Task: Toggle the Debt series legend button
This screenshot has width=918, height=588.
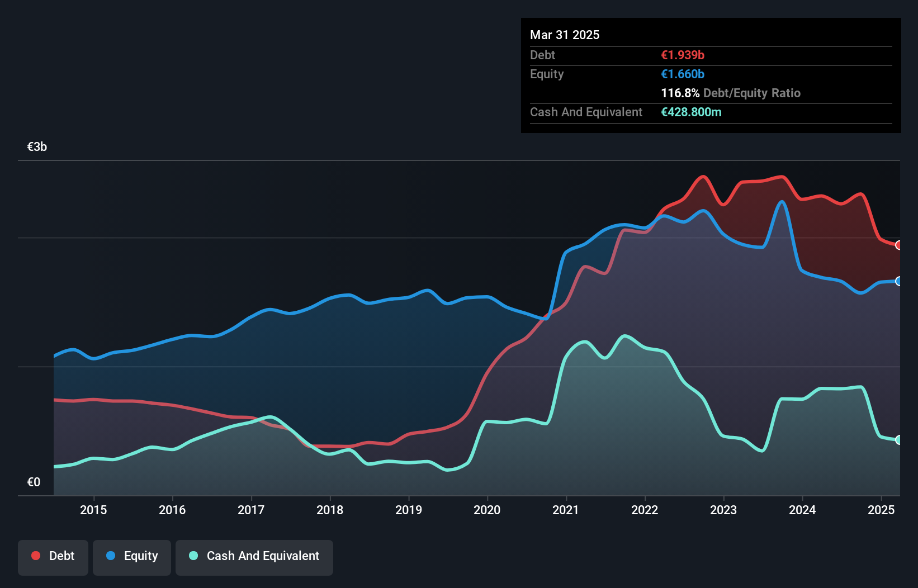Action: [x=53, y=557]
